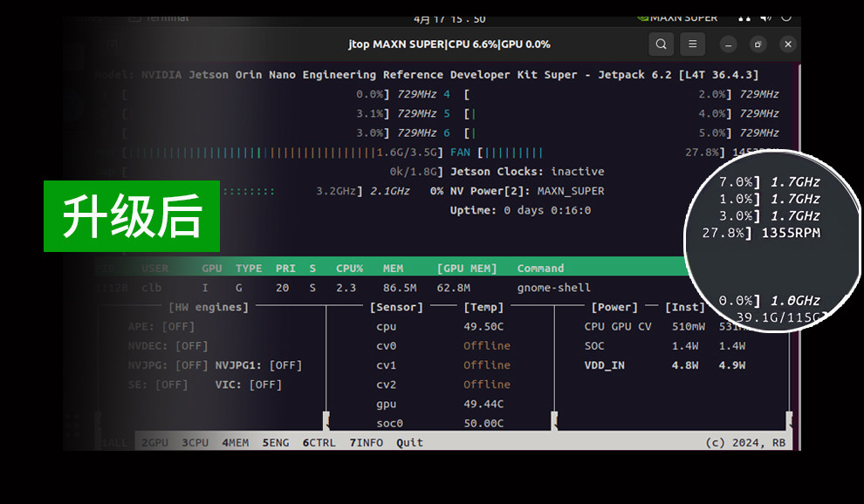Open the terminal hamburger menu
This screenshot has width=864, height=504.
click(693, 44)
